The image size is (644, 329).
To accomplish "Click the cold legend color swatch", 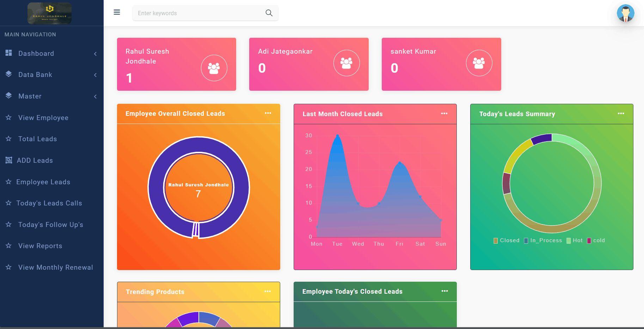I will (589, 241).
